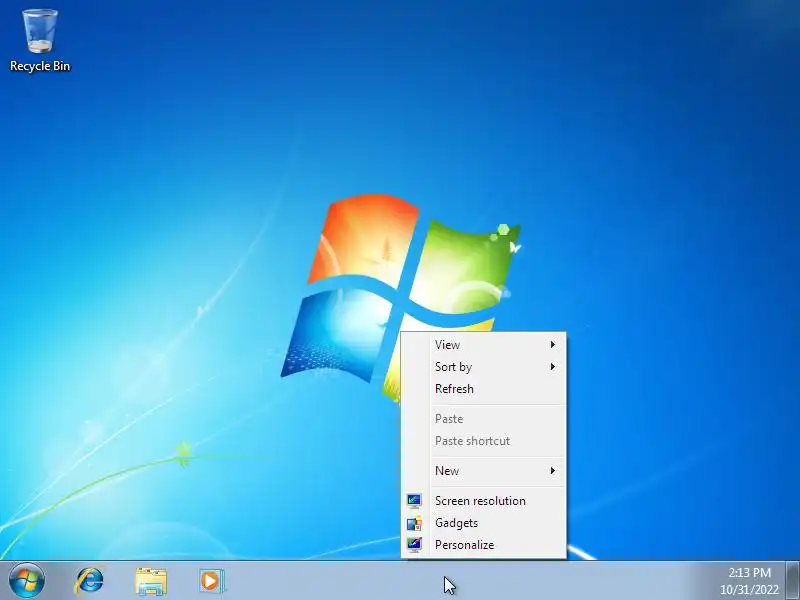This screenshot has width=800, height=600.
Task: Click the date 10/31/2022 in the tray
Action: (749, 590)
